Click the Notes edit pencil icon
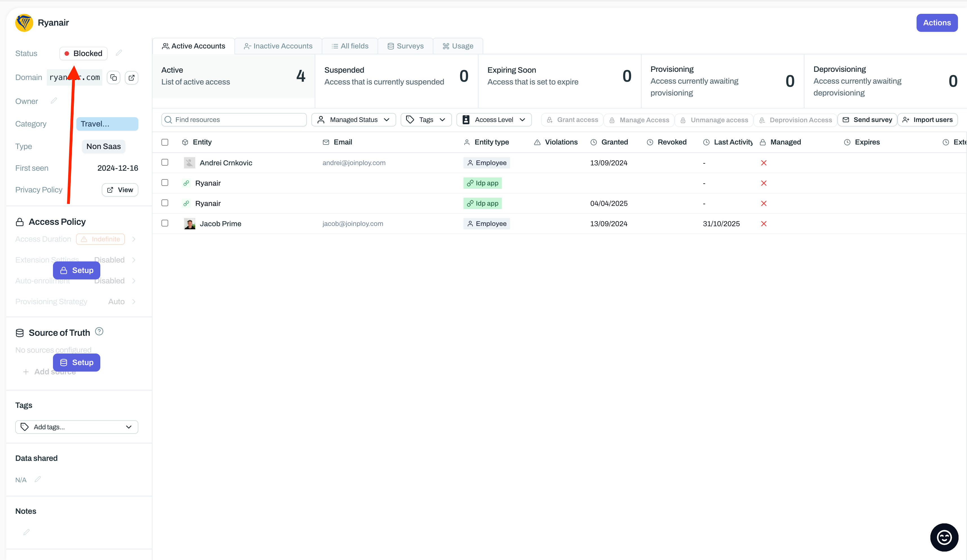The width and height of the screenshot is (967, 560). (26, 532)
